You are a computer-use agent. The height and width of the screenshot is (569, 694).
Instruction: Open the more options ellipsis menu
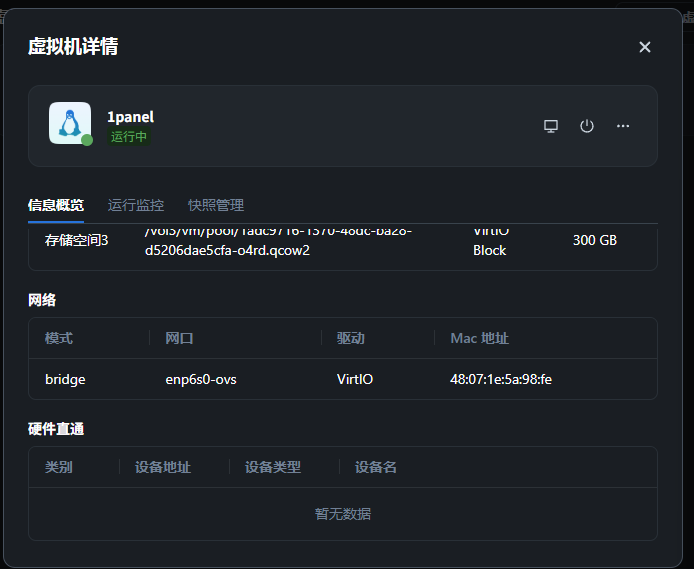(x=623, y=126)
